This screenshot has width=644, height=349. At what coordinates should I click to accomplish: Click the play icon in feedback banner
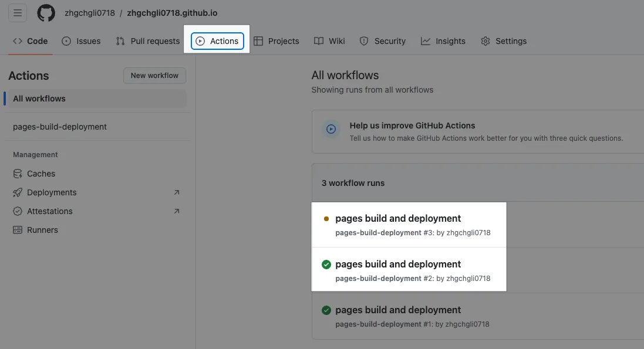coord(331,129)
